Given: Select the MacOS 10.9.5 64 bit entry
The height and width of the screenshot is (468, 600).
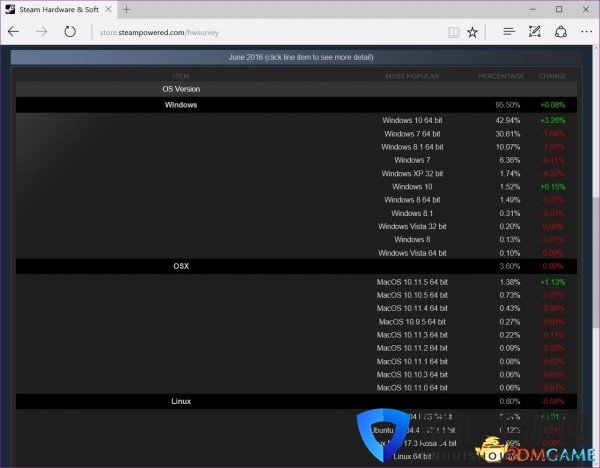Looking at the screenshot, I should pyautogui.click(x=412, y=322).
